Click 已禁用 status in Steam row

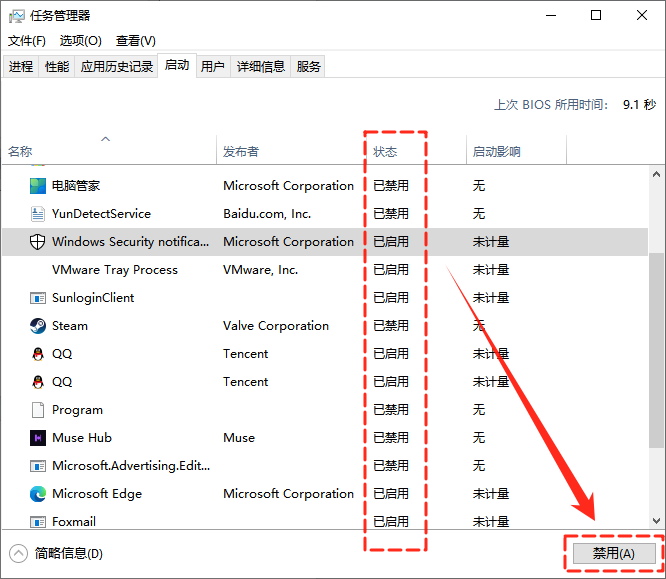point(391,326)
